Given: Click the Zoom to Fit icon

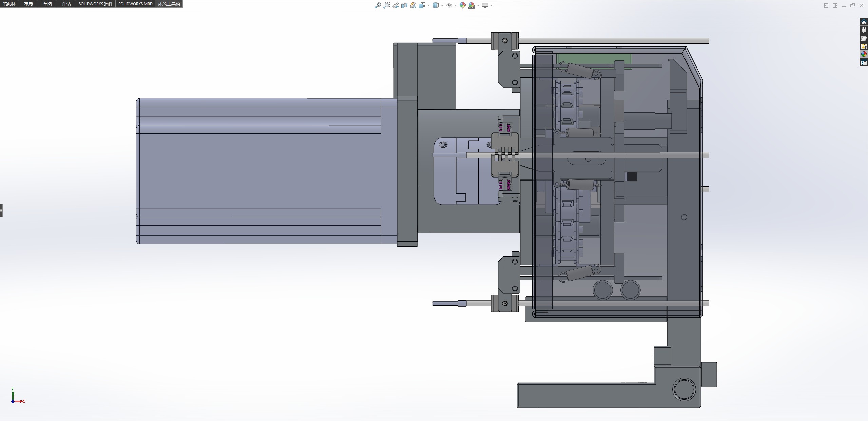Looking at the screenshot, I should (x=378, y=5).
